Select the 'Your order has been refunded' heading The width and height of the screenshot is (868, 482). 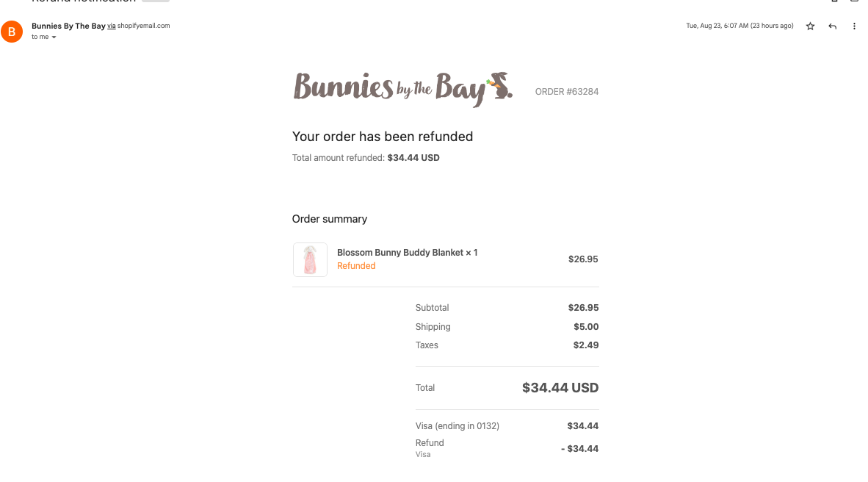click(x=383, y=137)
